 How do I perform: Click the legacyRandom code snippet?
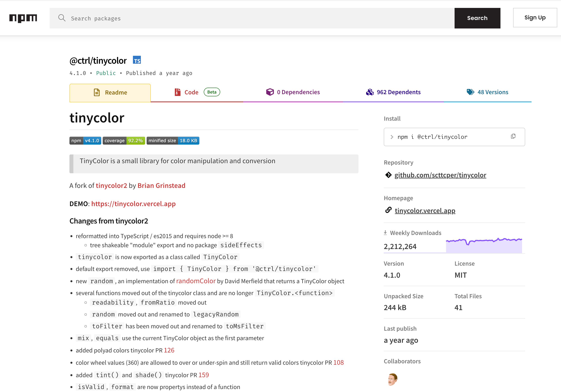(216, 314)
